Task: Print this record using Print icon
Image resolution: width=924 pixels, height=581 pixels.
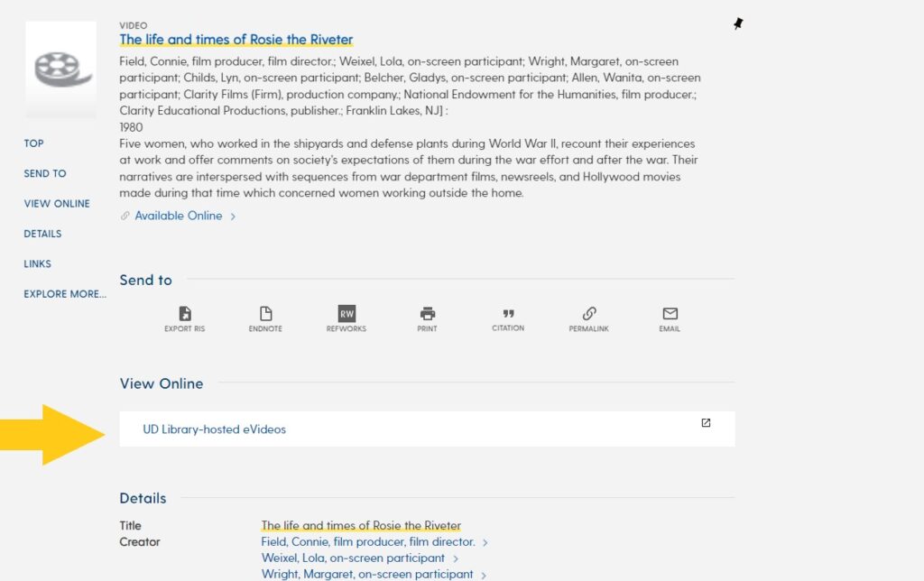Action: click(x=427, y=313)
